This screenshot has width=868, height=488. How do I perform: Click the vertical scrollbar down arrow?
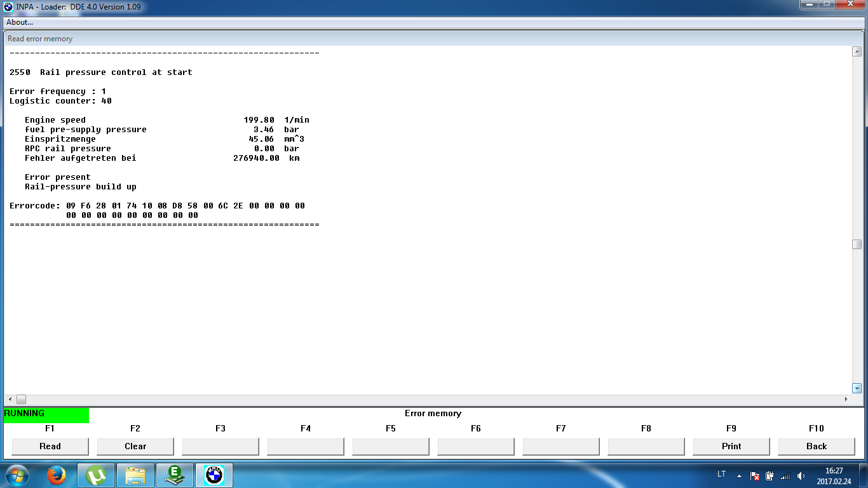(857, 388)
